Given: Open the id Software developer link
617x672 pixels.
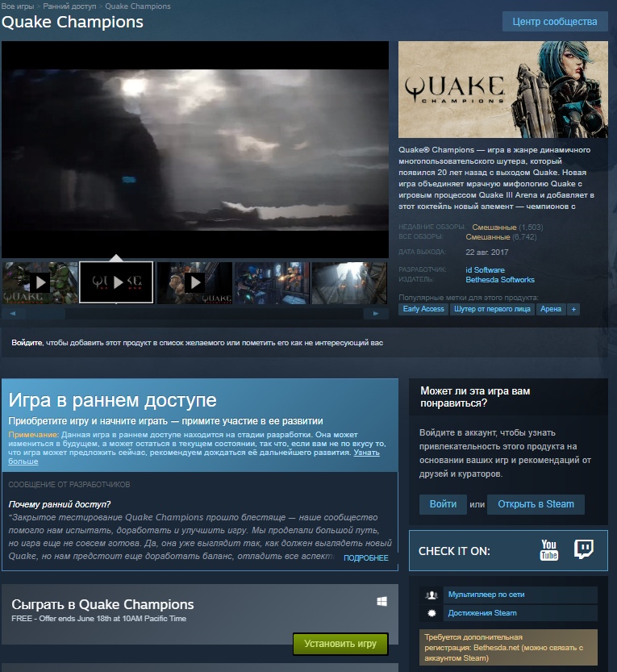Looking at the screenshot, I should (x=485, y=270).
